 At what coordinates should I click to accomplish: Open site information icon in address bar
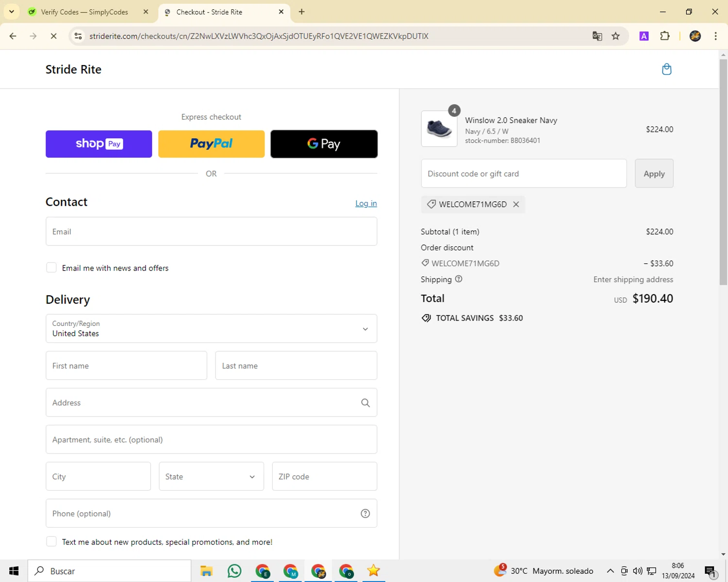point(78,36)
